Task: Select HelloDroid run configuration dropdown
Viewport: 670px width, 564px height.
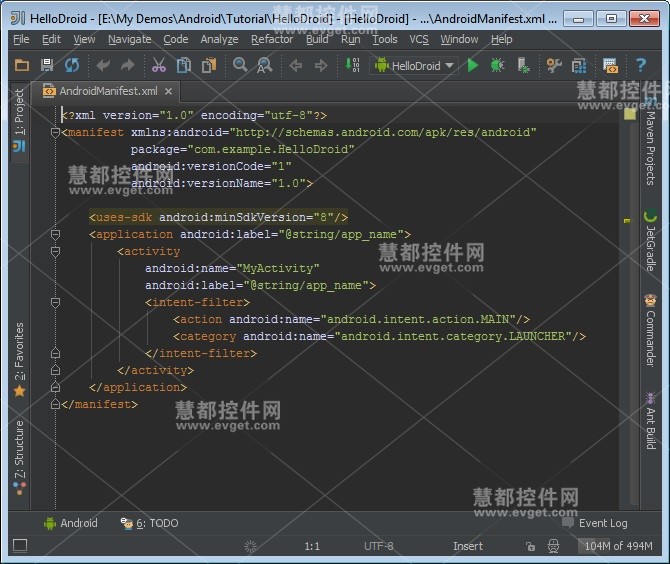Action: [x=414, y=66]
